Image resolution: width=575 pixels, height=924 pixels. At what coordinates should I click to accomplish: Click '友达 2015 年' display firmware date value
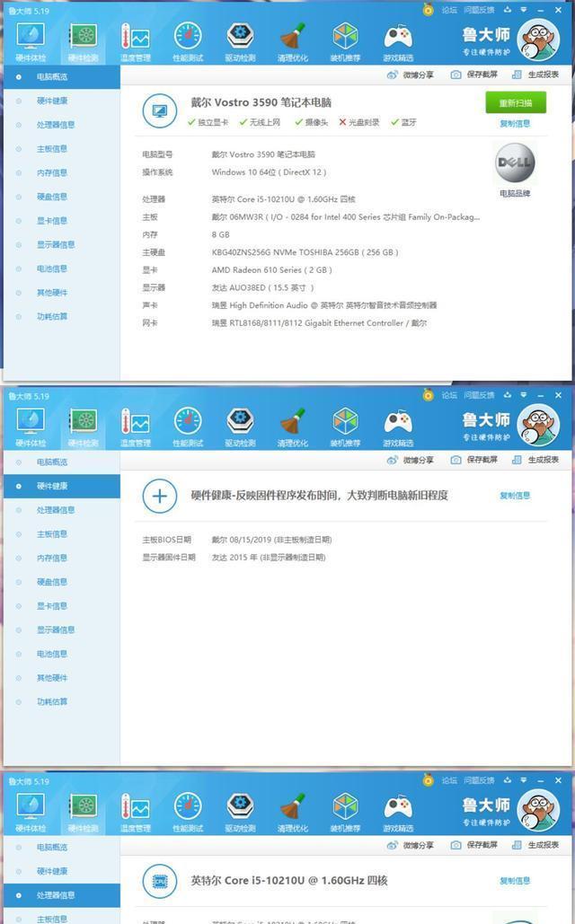point(234,558)
